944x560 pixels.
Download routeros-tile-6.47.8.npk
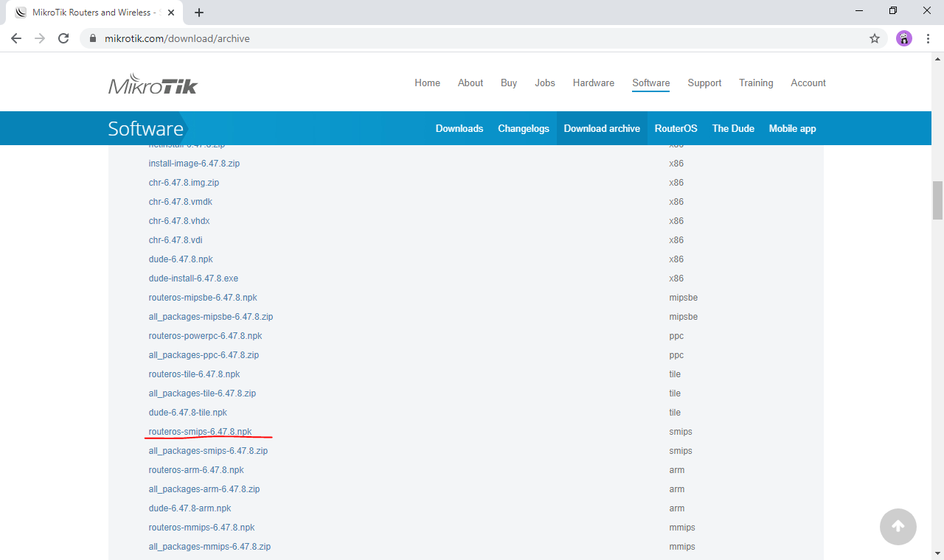click(194, 374)
